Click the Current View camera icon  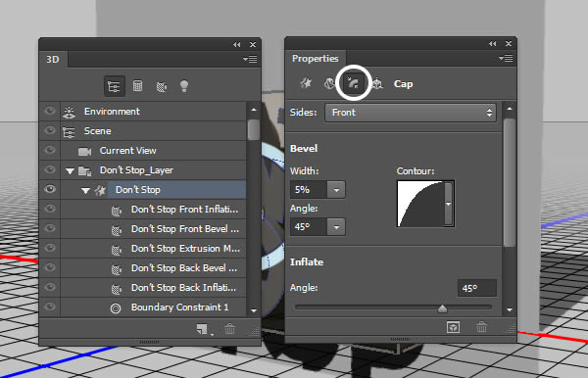(84, 152)
